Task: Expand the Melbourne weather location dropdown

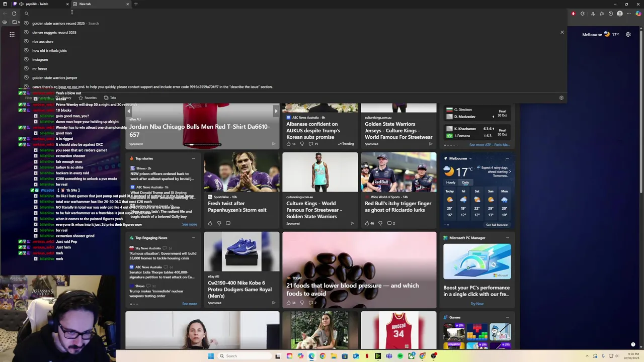Action: pos(470,158)
